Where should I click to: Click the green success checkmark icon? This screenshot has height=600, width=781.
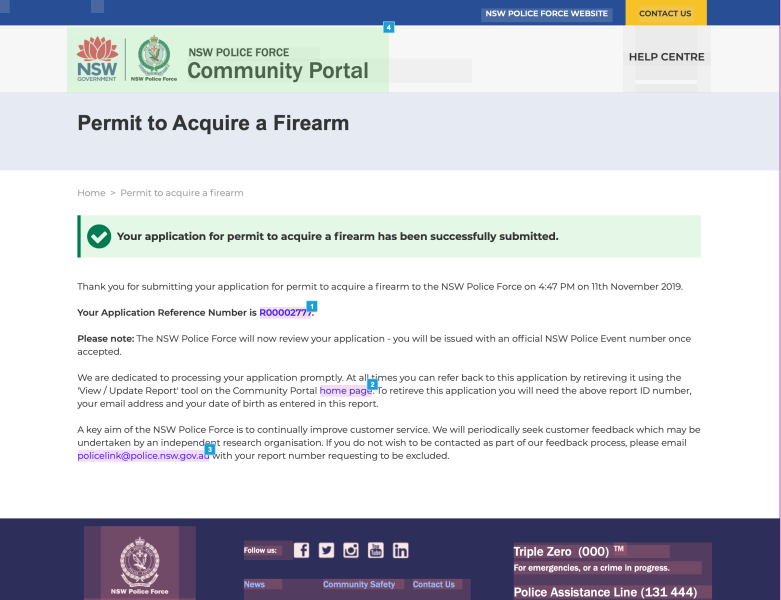(x=99, y=236)
